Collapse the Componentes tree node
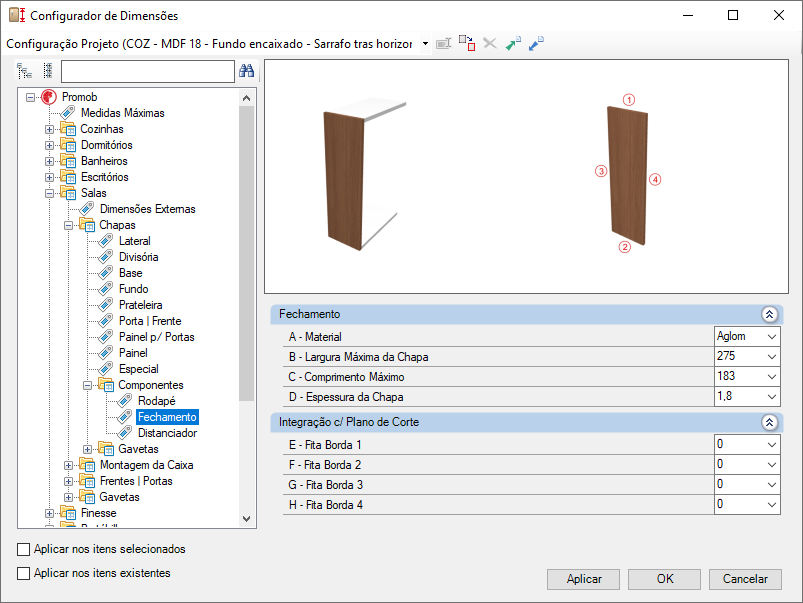This screenshot has width=803, height=603. [x=88, y=385]
